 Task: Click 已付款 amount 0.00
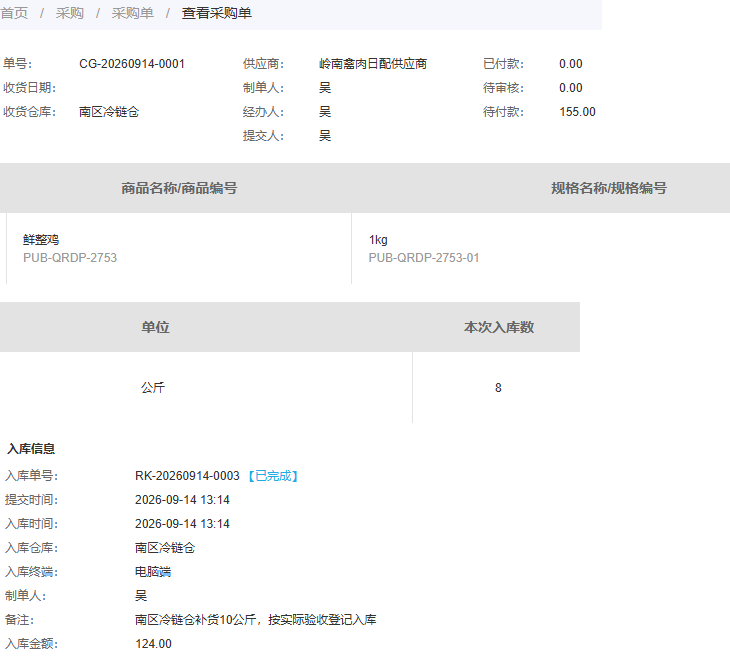[x=571, y=64]
